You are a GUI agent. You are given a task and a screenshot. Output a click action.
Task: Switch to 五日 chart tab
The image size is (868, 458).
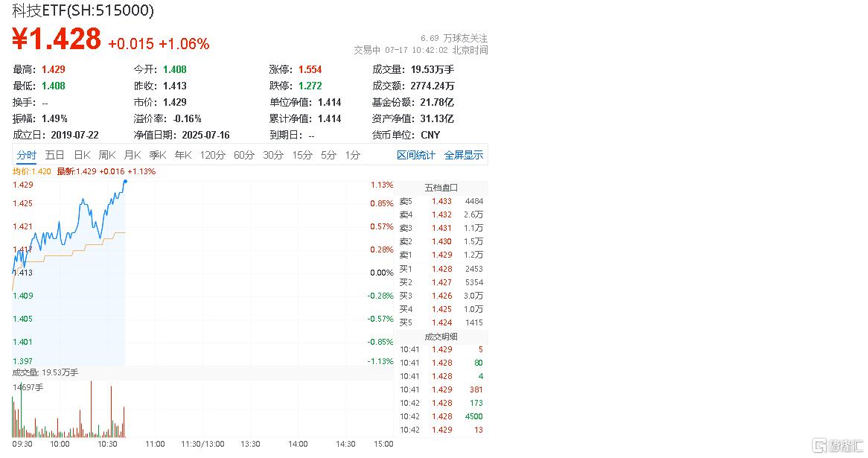point(54,155)
